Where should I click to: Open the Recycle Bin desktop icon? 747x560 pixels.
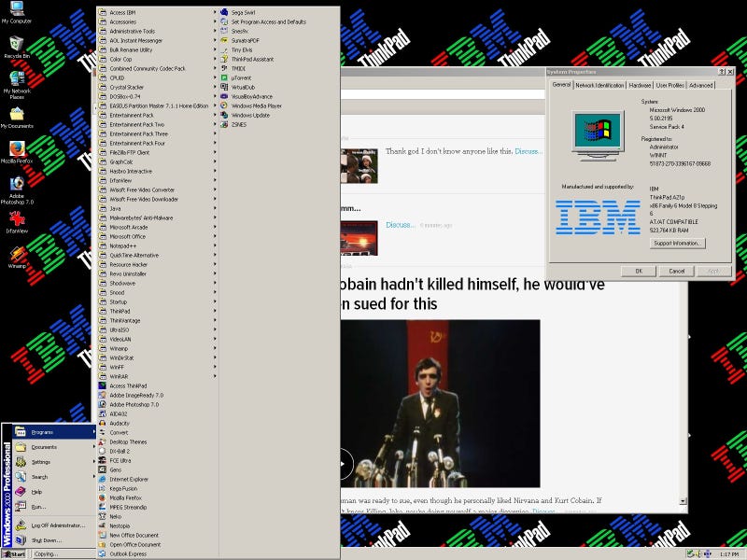point(17,47)
